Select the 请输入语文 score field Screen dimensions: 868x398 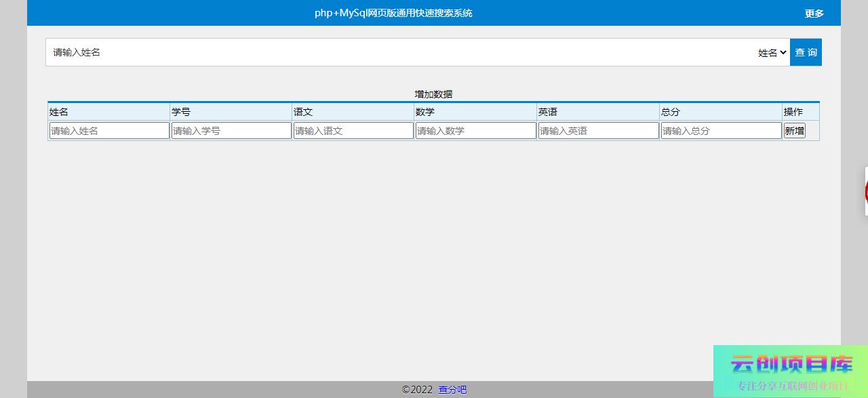click(x=353, y=131)
